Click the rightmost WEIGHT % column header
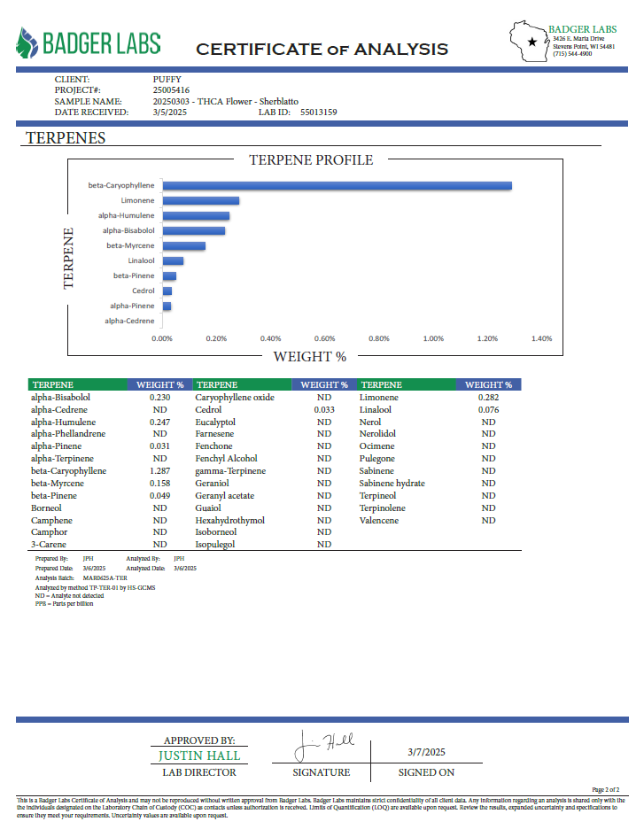 point(488,385)
